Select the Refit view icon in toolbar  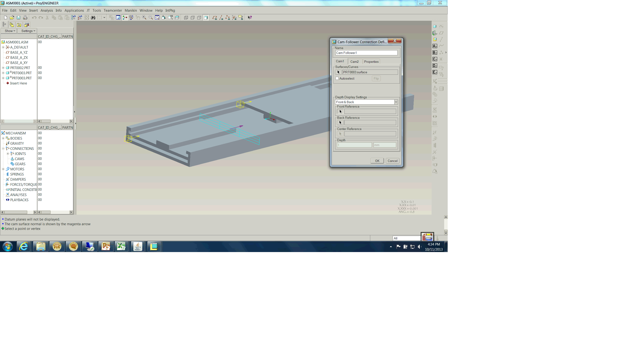(157, 17)
